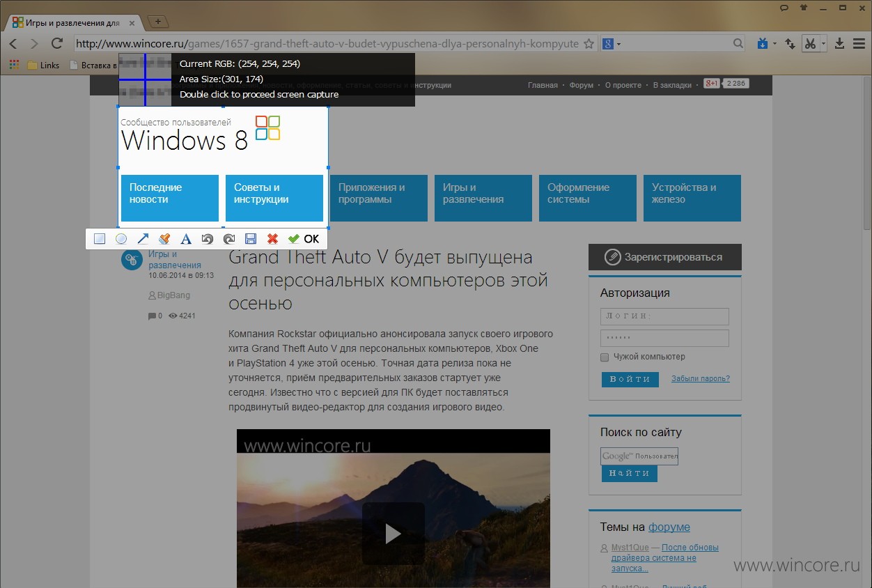Open the Links bookmarks folder
This screenshot has height=588, width=872.
(43, 65)
